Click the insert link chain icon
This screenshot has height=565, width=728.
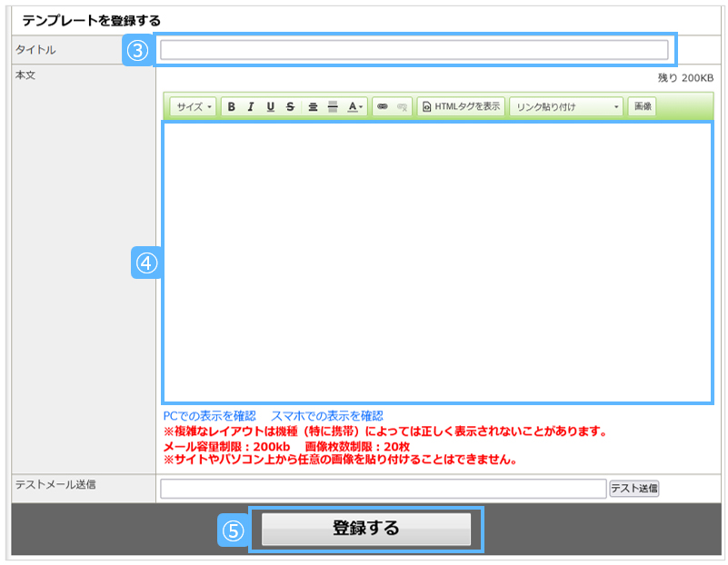[382, 107]
